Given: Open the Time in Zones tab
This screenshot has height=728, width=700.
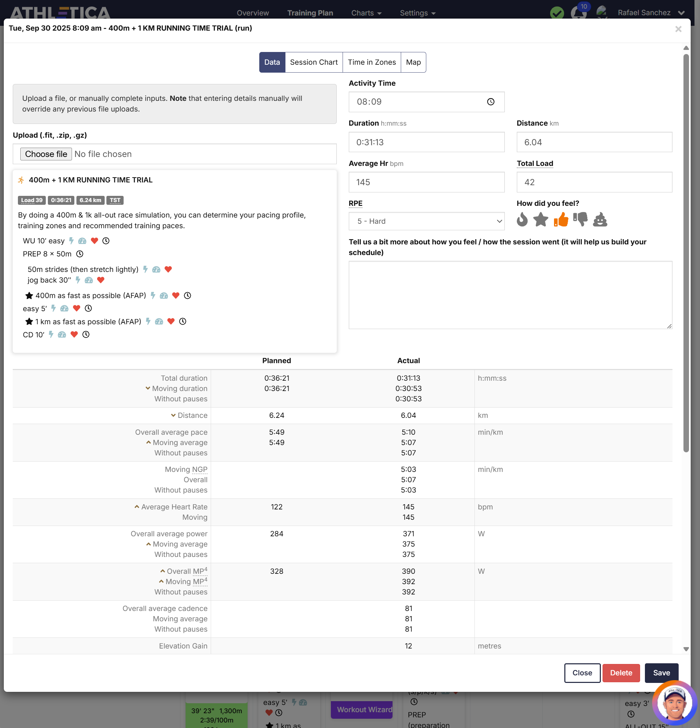Looking at the screenshot, I should 372,62.
